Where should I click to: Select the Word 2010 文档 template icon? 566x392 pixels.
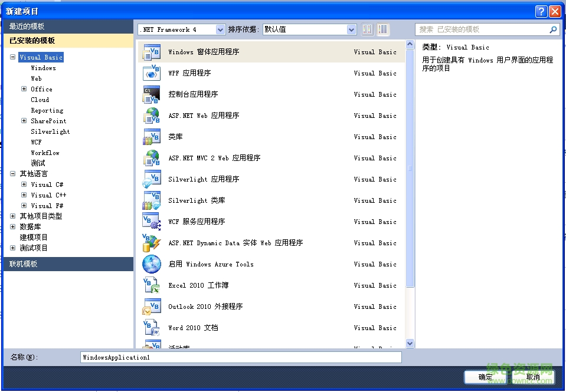pos(152,328)
